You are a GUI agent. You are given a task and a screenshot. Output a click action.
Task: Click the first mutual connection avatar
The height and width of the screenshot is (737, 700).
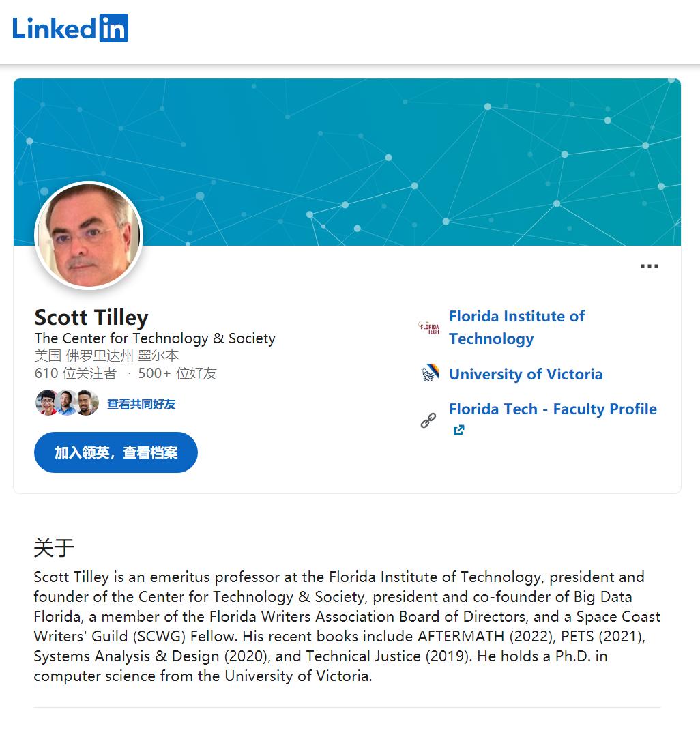pos(46,403)
